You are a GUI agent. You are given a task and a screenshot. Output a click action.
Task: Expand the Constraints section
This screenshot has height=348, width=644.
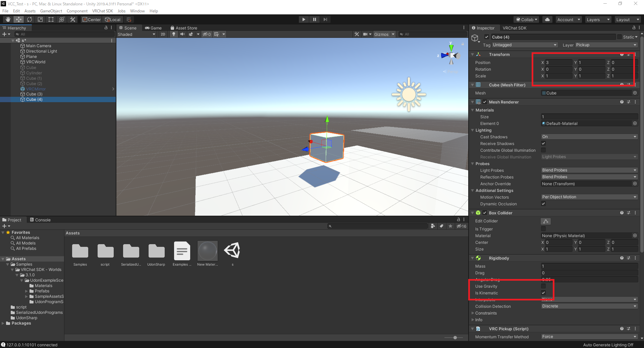click(x=473, y=313)
